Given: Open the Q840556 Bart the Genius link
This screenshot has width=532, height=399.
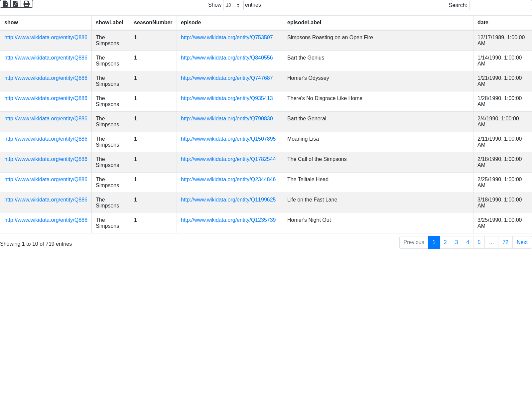Looking at the screenshot, I should (227, 58).
